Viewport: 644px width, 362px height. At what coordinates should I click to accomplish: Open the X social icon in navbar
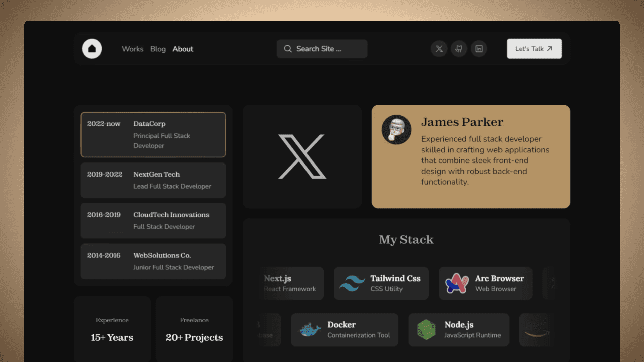click(x=439, y=49)
